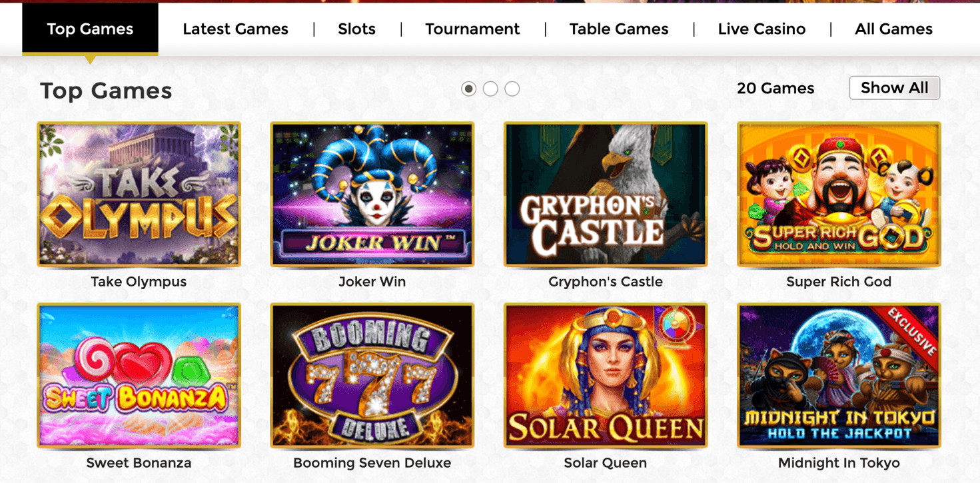The image size is (980, 483).
Task: Launch the Joker Win game image
Action: tap(372, 194)
